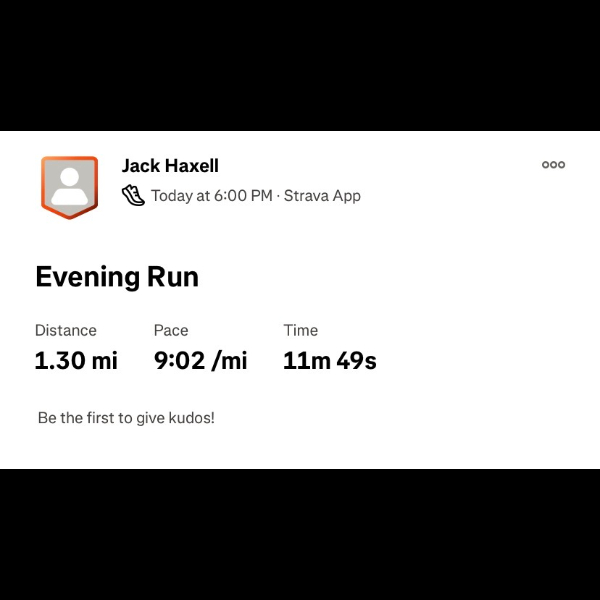Click the 1.30 mi distance value
Image resolution: width=600 pixels, height=600 pixels.
pos(76,360)
